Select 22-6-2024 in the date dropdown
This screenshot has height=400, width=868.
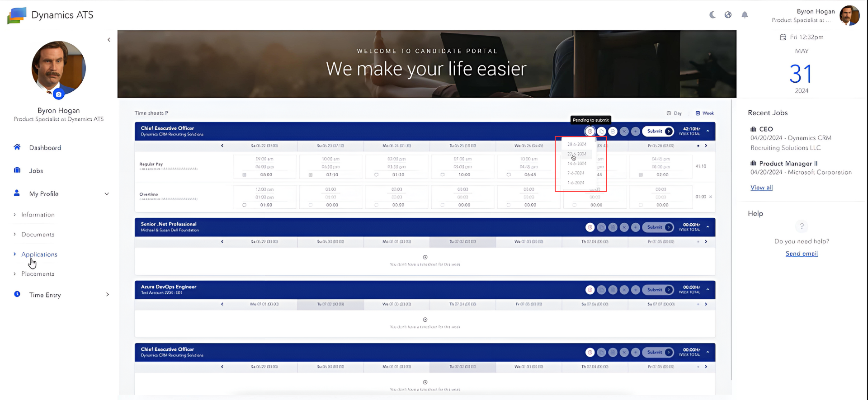[577, 154]
